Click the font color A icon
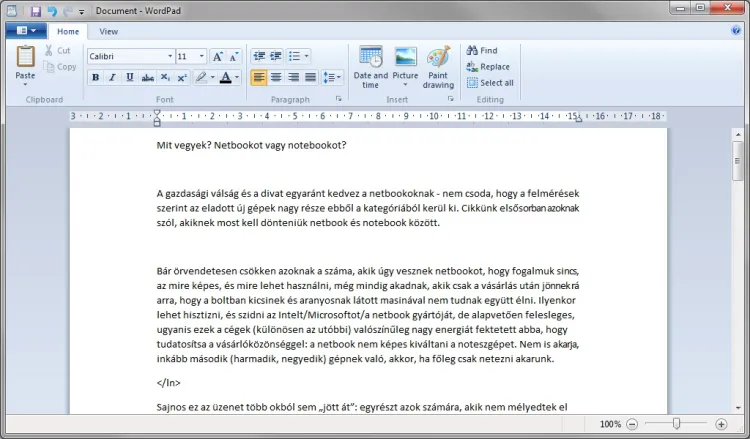The width and height of the screenshot is (750, 439). (x=225, y=77)
